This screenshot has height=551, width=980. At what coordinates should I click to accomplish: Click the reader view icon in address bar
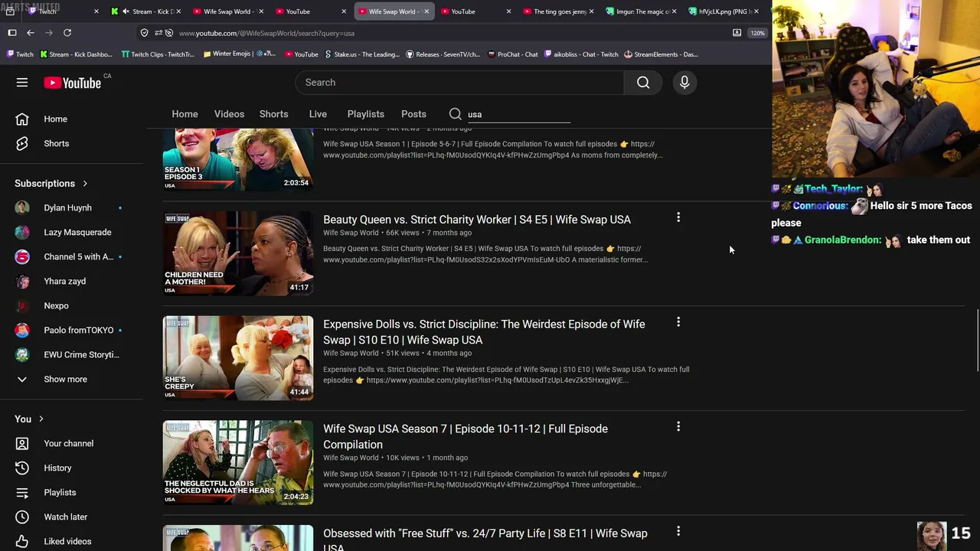[737, 33]
